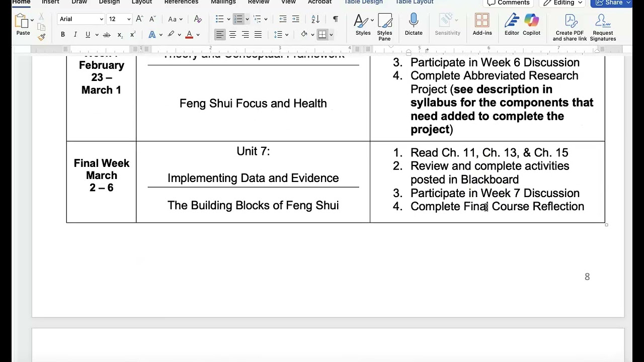
Task: Open the font size 12 dropdown
Action: tap(128, 19)
